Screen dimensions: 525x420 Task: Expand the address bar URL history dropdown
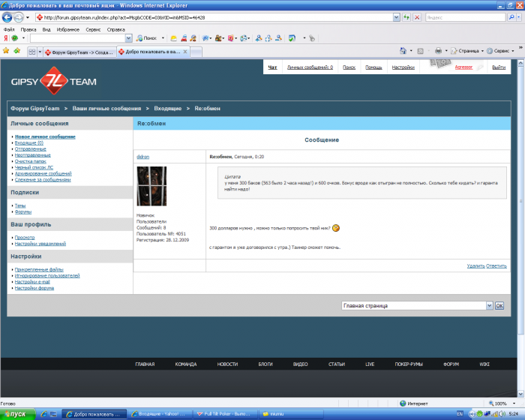coord(397,17)
